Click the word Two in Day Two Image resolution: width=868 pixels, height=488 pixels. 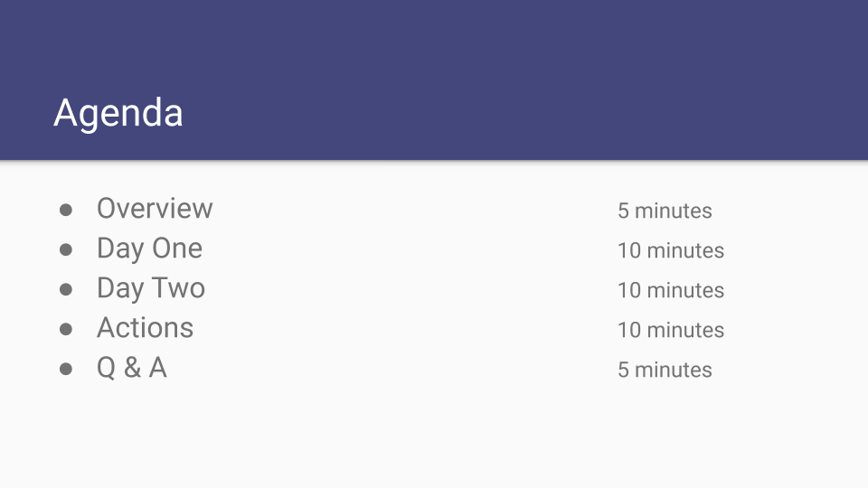coord(178,287)
